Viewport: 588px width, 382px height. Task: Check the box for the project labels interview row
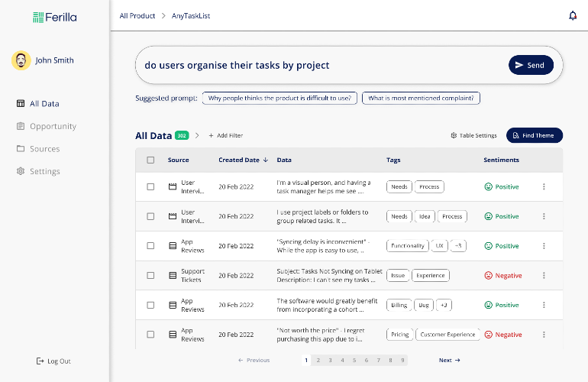pos(150,216)
